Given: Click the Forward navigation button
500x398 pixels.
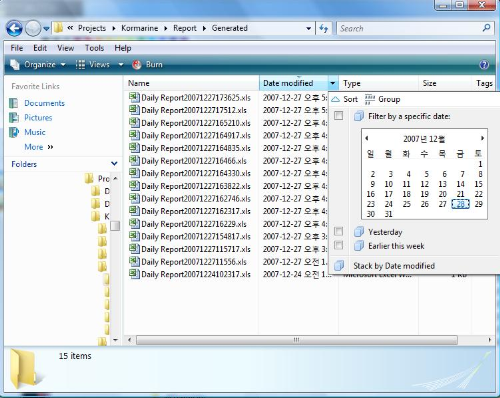Looking at the screenshot, I should pos(33,29).
